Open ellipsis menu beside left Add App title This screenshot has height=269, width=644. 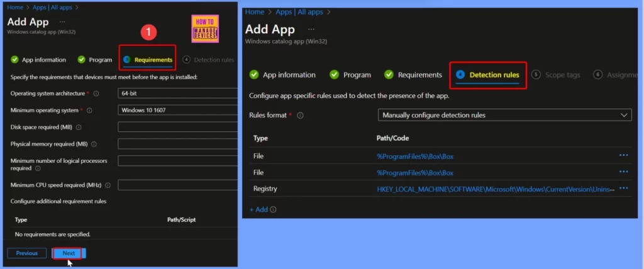coord(62,21)
